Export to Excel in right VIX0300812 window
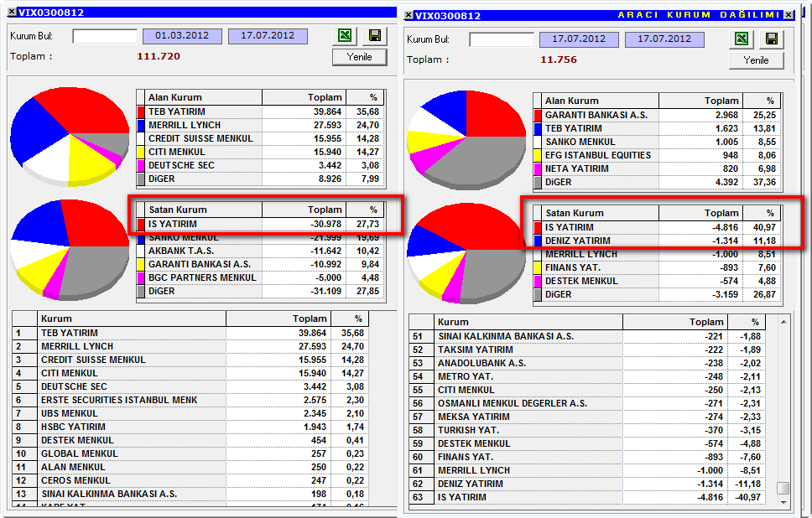 click(x=742, y=39)
